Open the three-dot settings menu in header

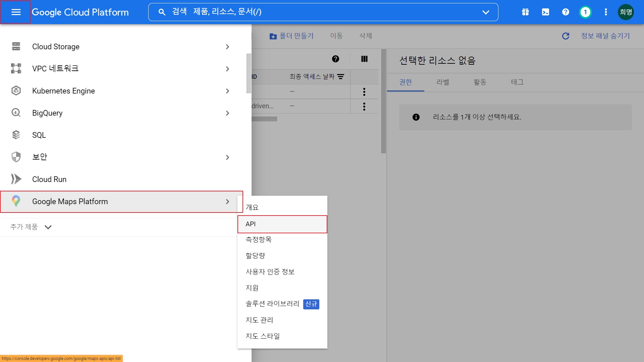pyautogui.click(x=605, y=12)
